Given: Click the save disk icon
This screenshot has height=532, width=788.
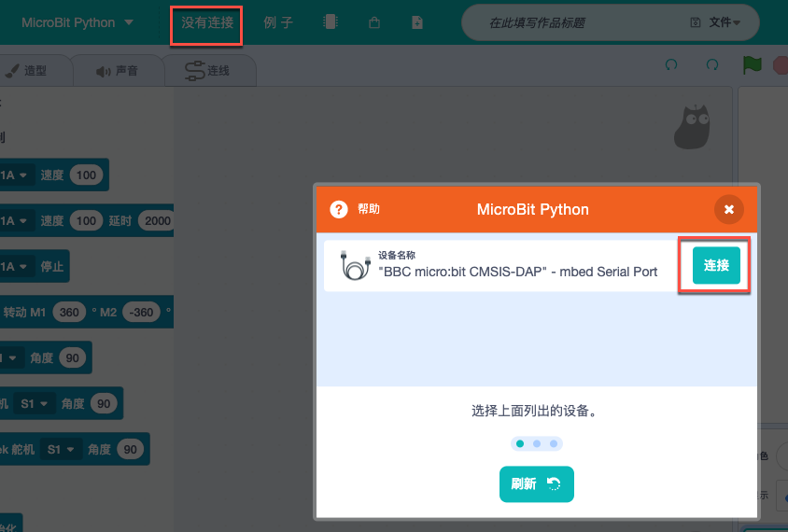Looking at the screenshot, I should (x=695, y=22).
